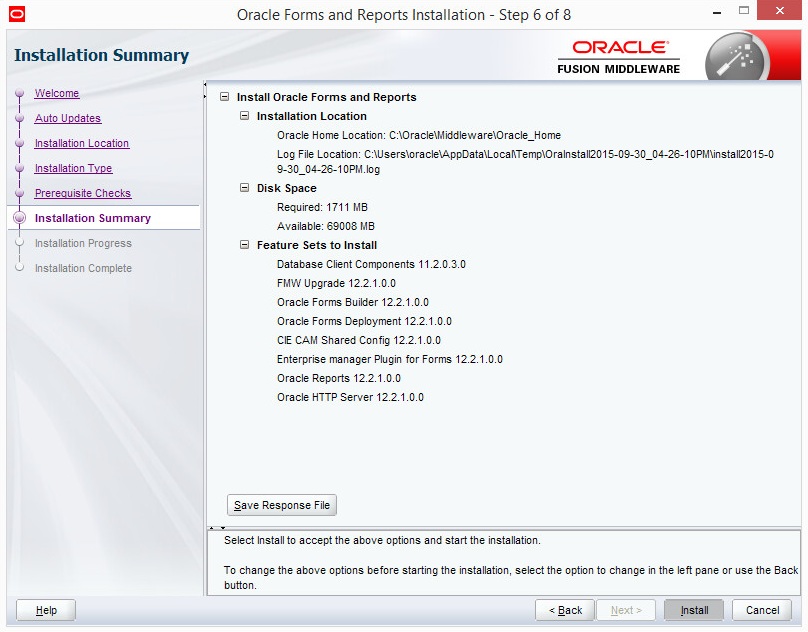Select Oracle Reports 12.2.1.0.0 row
Screen dimensions: 808x632
[x=339, y=378]
